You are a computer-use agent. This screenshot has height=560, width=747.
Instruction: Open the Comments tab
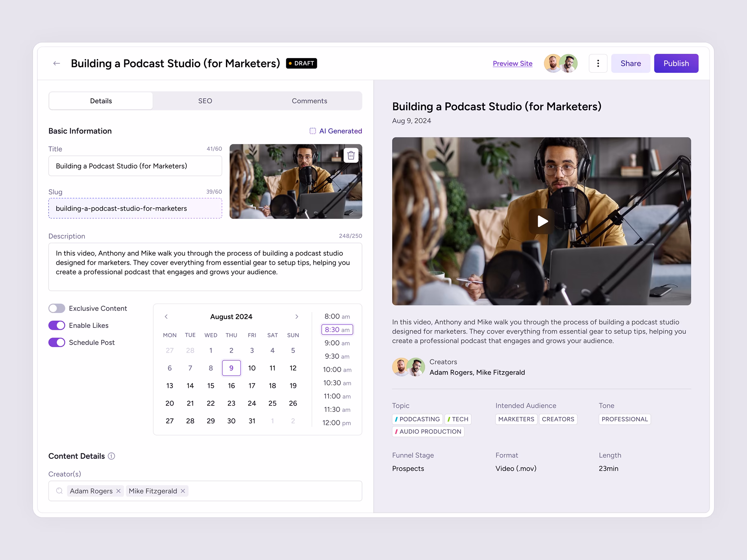tap(309, 101)
